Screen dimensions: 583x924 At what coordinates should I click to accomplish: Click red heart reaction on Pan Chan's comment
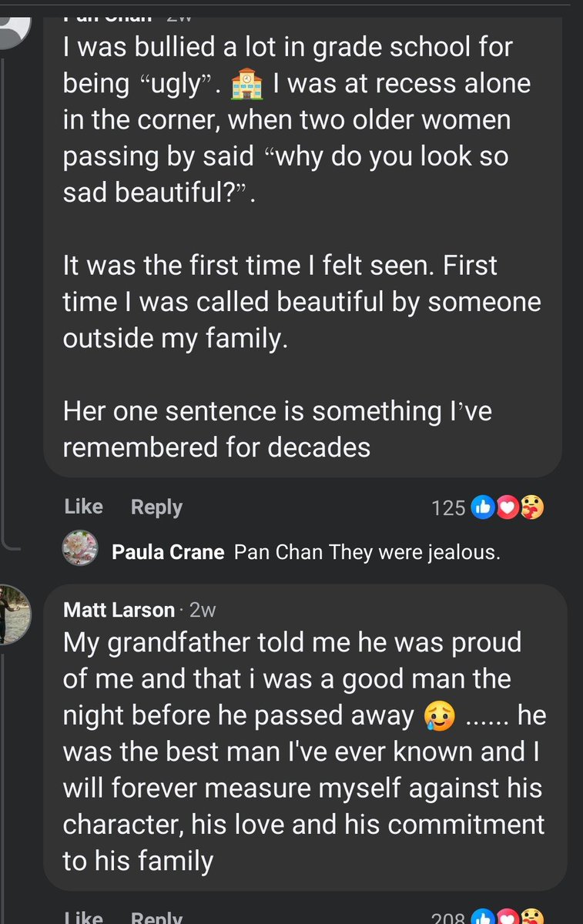tap(506, 507)
